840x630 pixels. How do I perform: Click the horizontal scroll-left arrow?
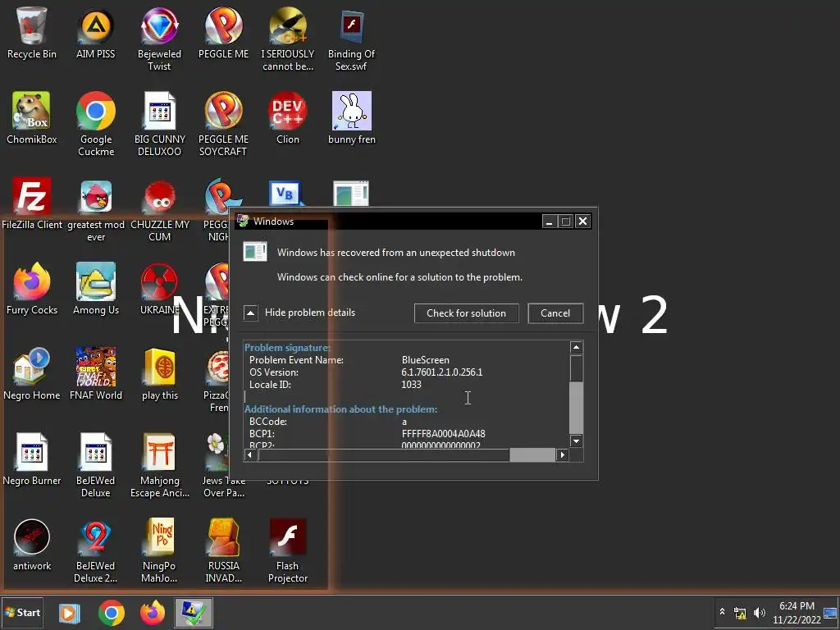click(249, 454)
